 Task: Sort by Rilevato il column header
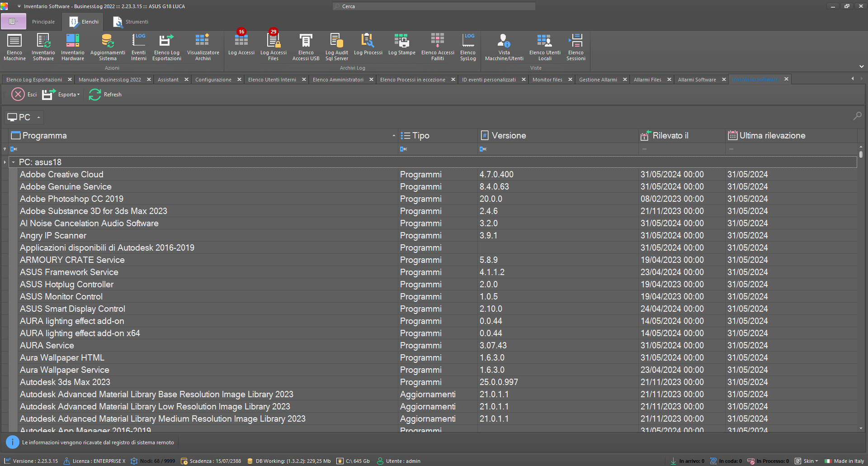click(682, 135)
